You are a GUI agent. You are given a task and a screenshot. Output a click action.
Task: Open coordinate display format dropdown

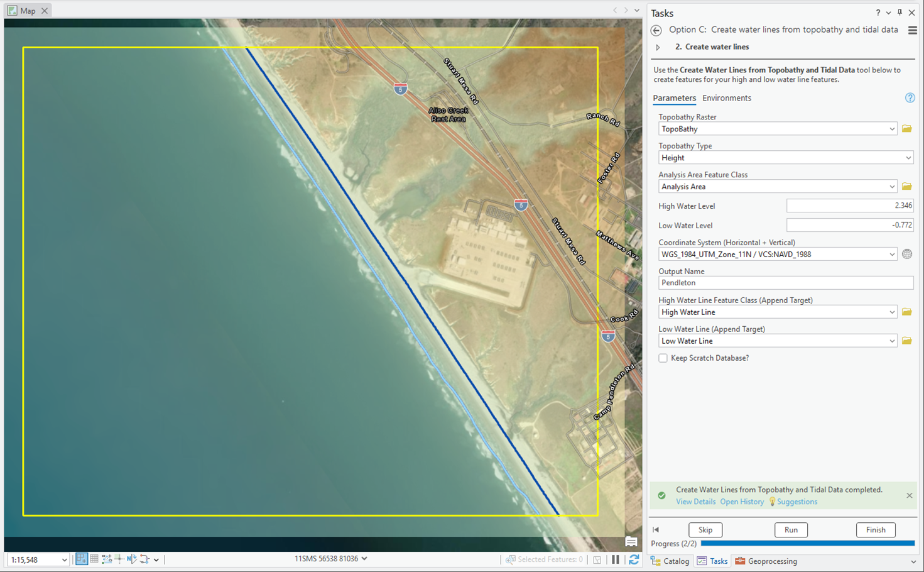pyautogui.click(x=364, y=558)
